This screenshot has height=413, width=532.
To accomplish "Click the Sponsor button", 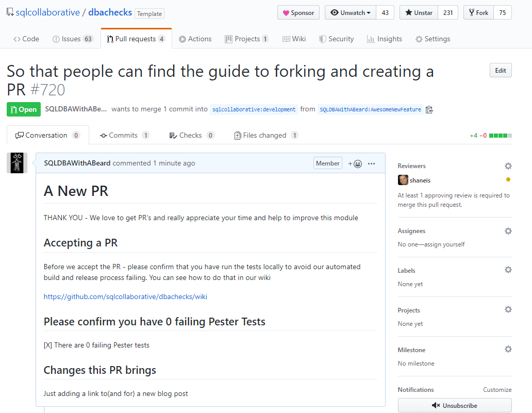I will point(298,12).
